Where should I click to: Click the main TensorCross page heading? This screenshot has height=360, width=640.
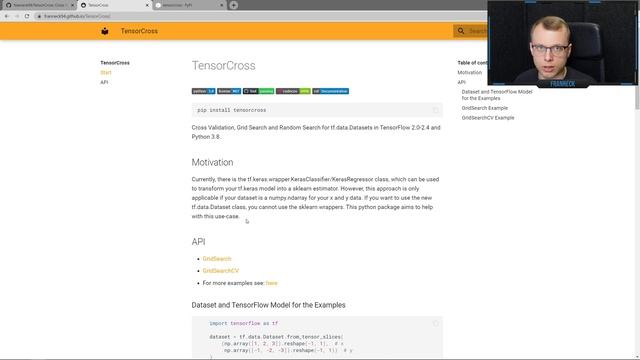click(224, 66)
